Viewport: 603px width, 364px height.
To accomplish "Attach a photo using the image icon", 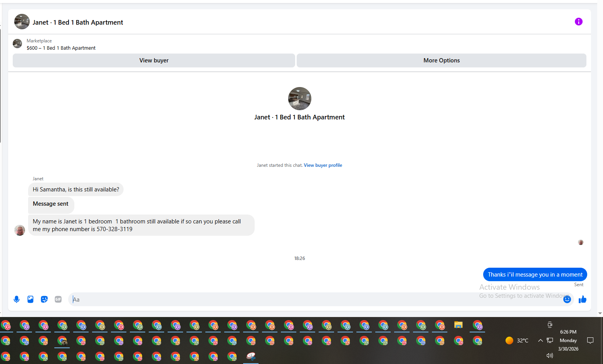I will coord(30,299).
